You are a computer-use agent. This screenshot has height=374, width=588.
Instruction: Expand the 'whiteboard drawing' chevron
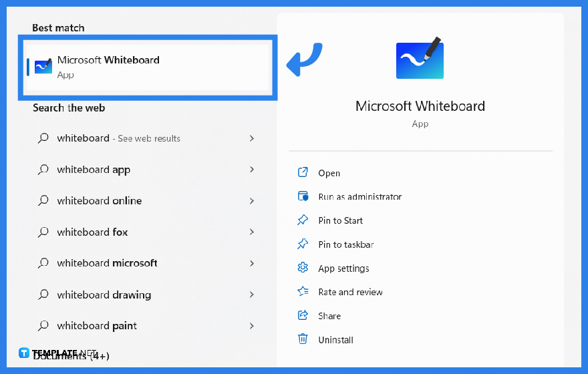click(252, 295)
